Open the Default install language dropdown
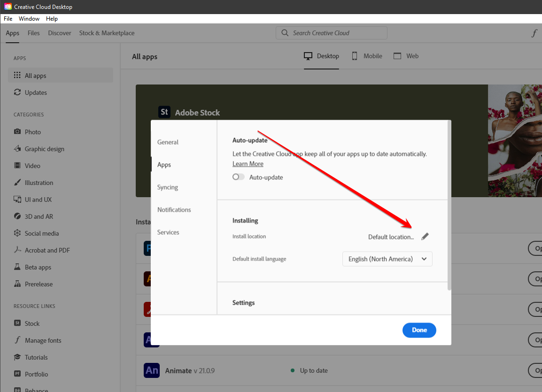Screen dimensions: 542x392 tap(387, 259)
